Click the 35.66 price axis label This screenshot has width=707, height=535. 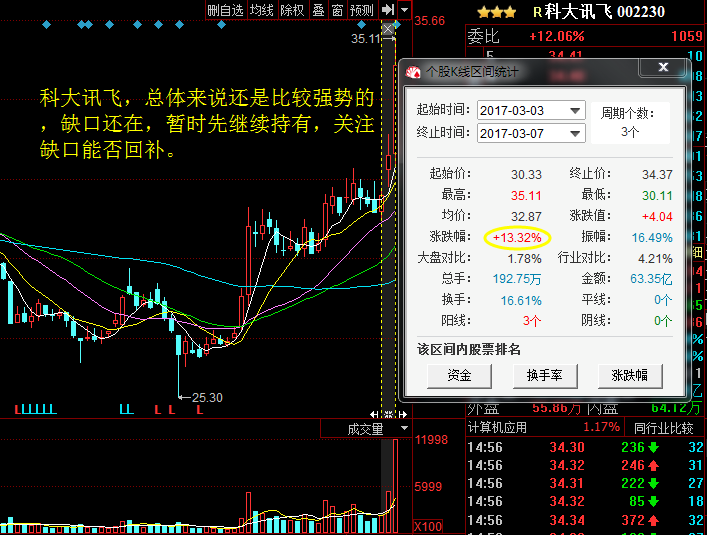point(430,21)
